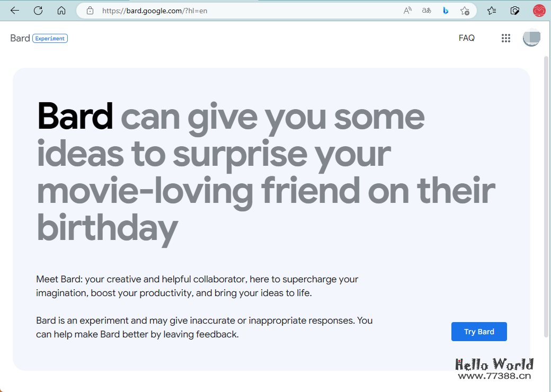Image resolution: width=551 pixels, height=392 pixels.
Task: Click the Experiment badge next to Bard
Action: point(50,38)
